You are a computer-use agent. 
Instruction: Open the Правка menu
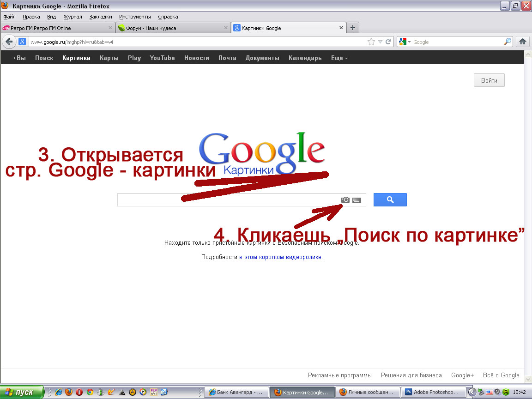point(31,17)
